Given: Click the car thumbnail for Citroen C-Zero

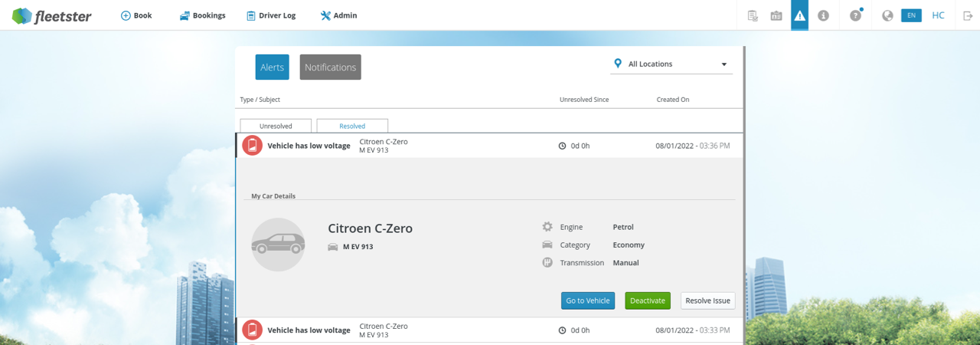Looking at the screenshot, I should click(x=278, y=245).
